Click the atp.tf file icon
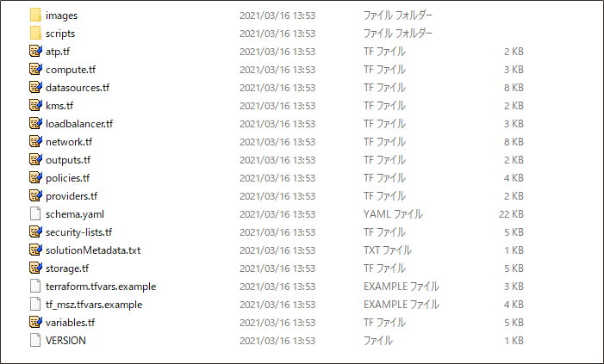Viewport: 604px width, 364px height. (35, 51)
